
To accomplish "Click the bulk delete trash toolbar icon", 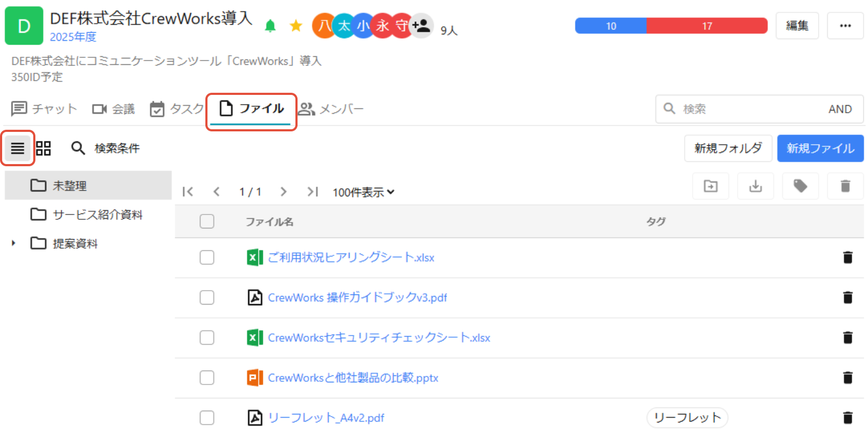I will tap(845, 186).
